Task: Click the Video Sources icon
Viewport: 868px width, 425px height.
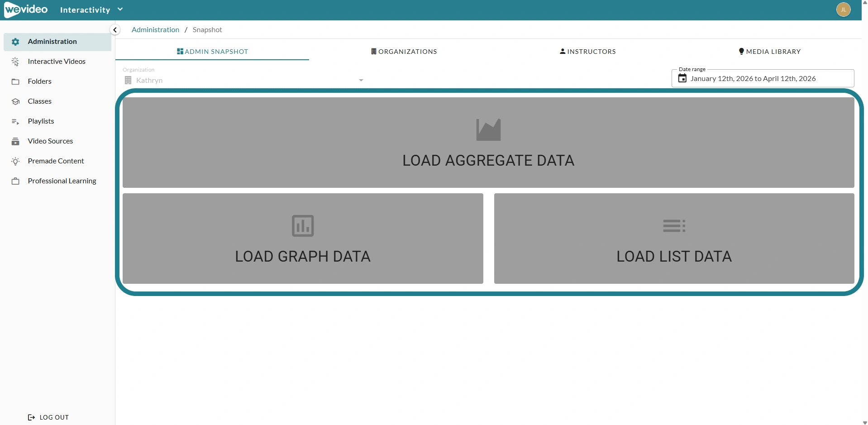Action: (15, 141)
